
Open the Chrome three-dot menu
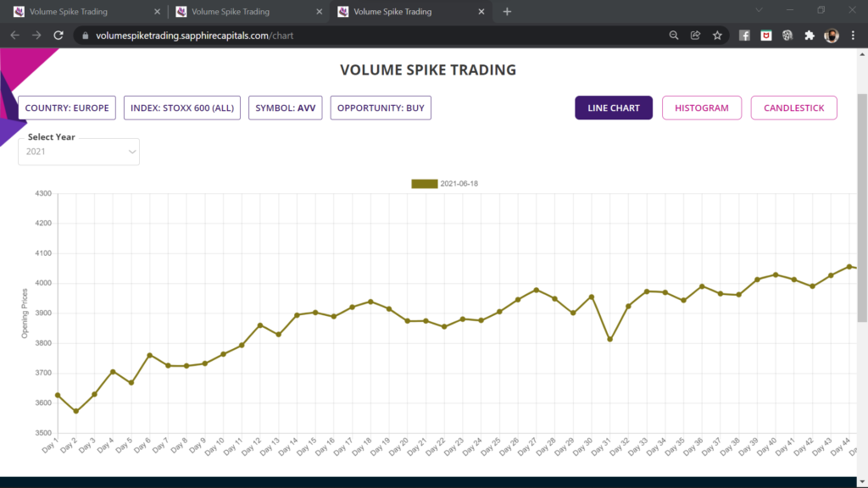click(853, 36)
